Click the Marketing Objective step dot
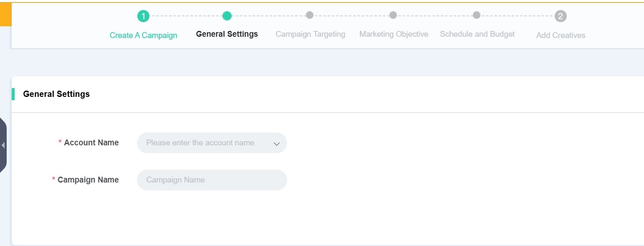Screen dimensions: 644x246 (x=393, y=15)
